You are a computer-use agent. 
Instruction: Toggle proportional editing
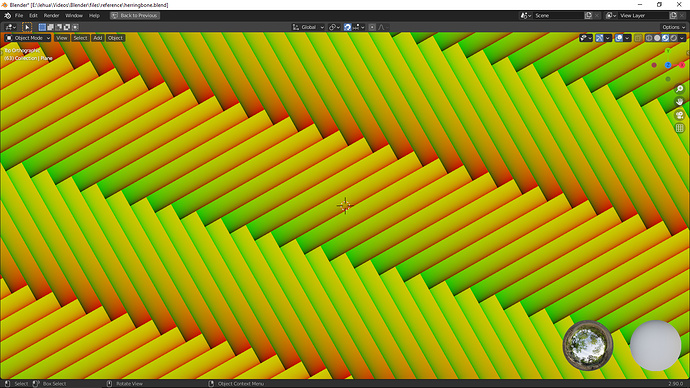coord(372,27)
